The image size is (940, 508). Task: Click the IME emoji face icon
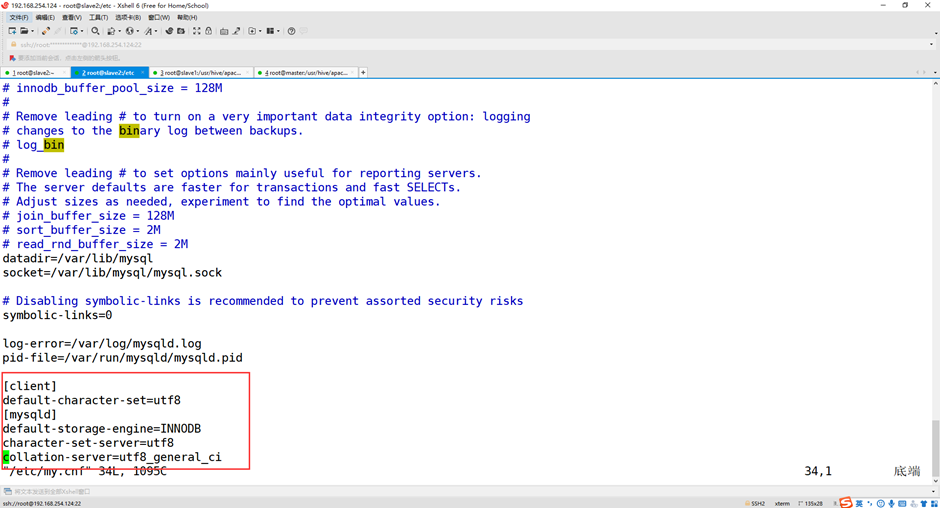click(880, 503)
